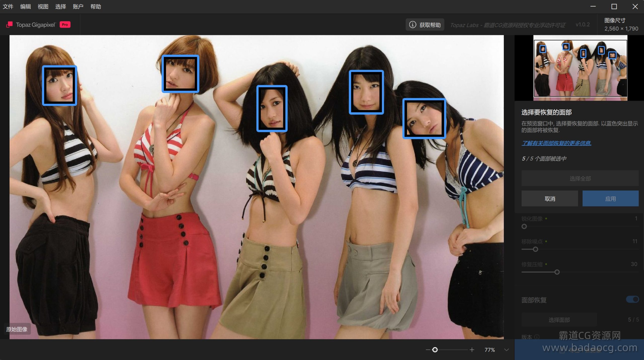Click the zoom in plus icon
Viewport: 644px width, 360px height.
pyautogui.click(x=472, y=350)
